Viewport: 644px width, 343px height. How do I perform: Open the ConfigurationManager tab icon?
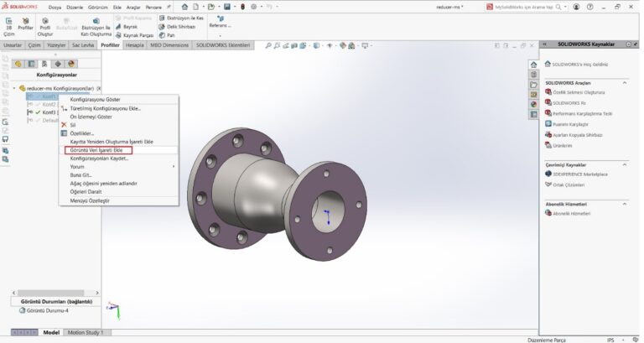click(x=44, y=63)
